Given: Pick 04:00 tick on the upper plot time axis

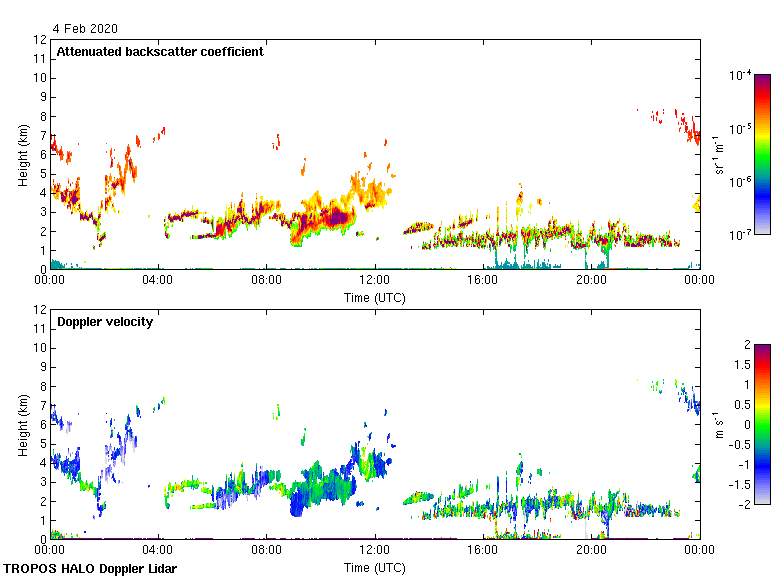Looking at the screenshot, I should [x=158, y=282].
